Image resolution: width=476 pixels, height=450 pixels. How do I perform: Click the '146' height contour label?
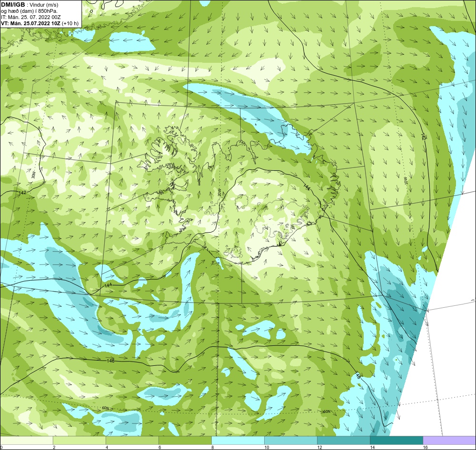(110, 361)
